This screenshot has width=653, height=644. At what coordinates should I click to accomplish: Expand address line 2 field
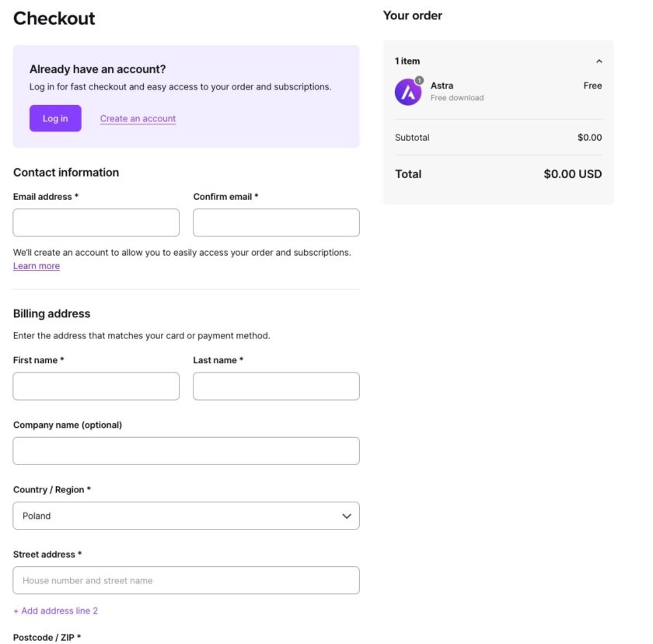(x=54, y=611)
